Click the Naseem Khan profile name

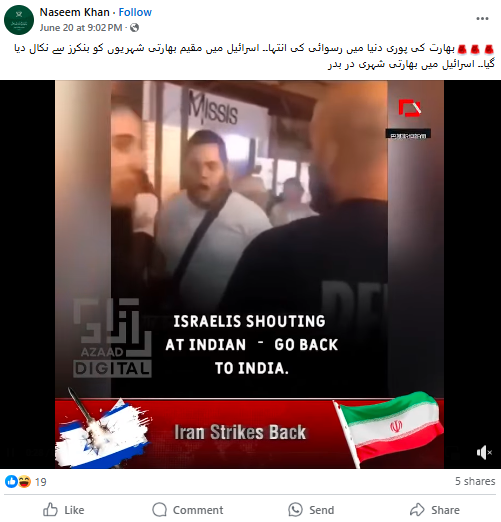click(x=75, y=12)
